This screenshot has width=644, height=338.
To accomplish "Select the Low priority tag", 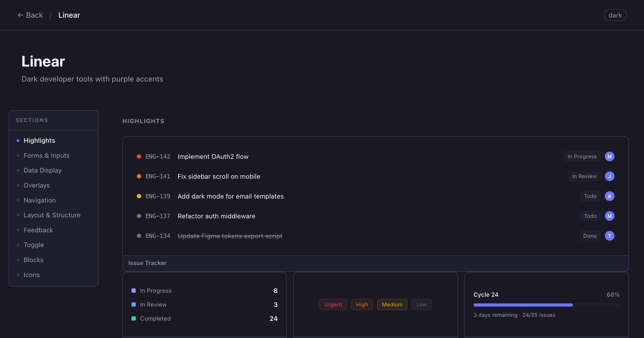I will tap(422, 304).
